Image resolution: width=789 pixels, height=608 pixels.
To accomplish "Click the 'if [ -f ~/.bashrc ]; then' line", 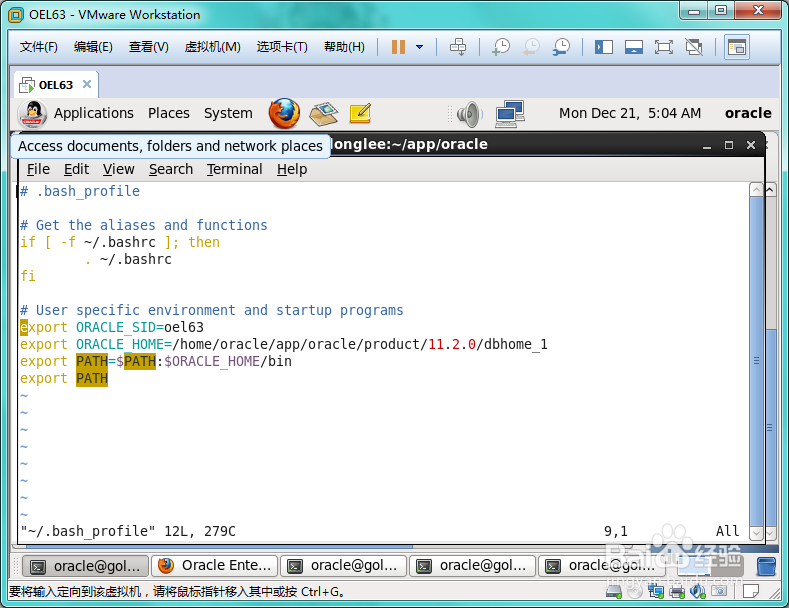I will (x=120, y=242).
